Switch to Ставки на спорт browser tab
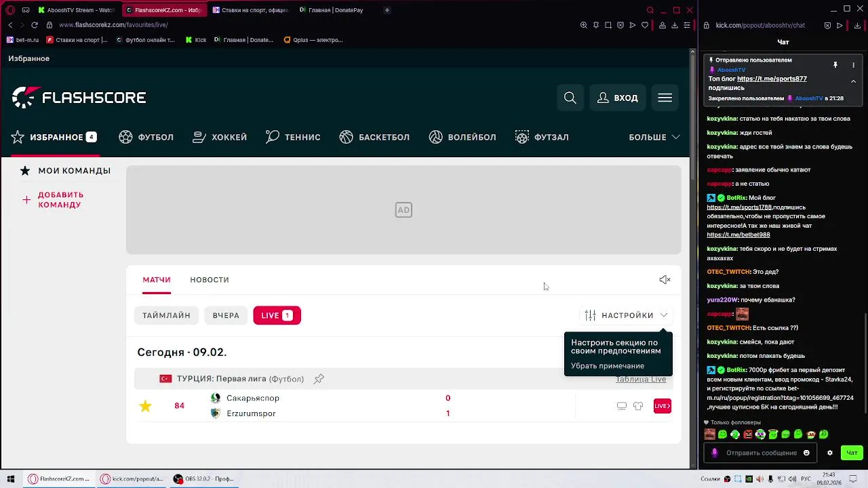 250,10
